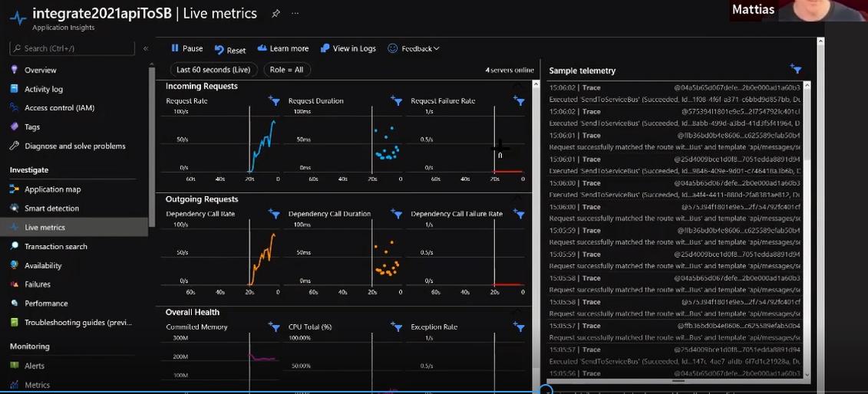Click the Metrics icon in Monitoring
This screenshot has height=394, width=868.
(x=15, y=385)
